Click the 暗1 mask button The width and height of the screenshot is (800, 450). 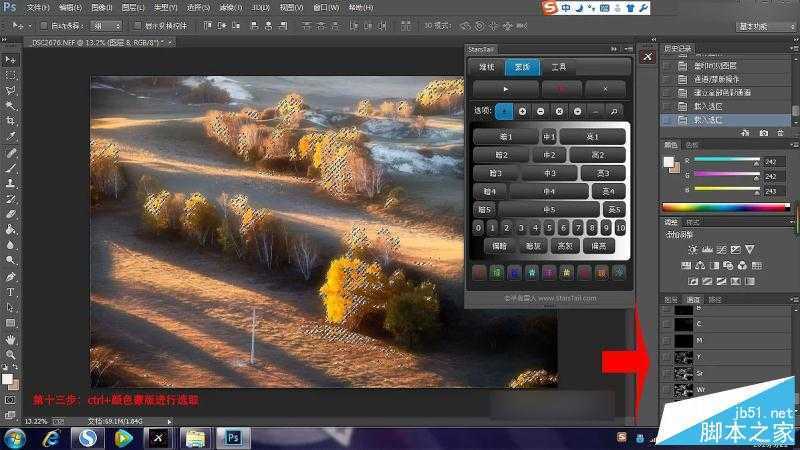[505, 137]
